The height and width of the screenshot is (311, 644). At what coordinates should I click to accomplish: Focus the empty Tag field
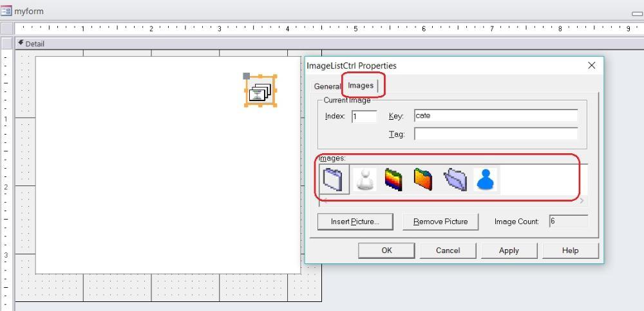(x=496, y=134)
